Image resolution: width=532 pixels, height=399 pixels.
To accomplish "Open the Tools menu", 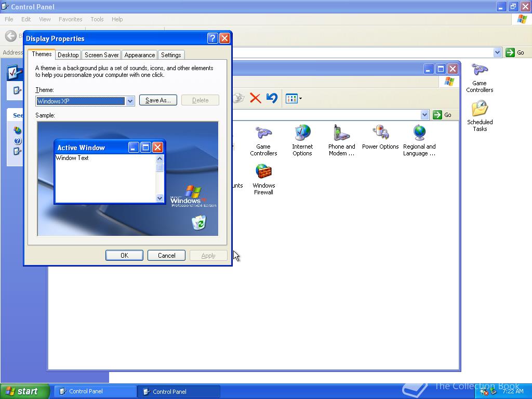I will pos(97,19).
